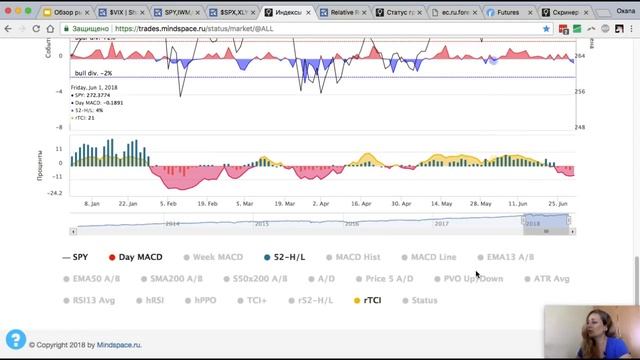
Task: Enable SMA200 A/B series
Action: 171,279
